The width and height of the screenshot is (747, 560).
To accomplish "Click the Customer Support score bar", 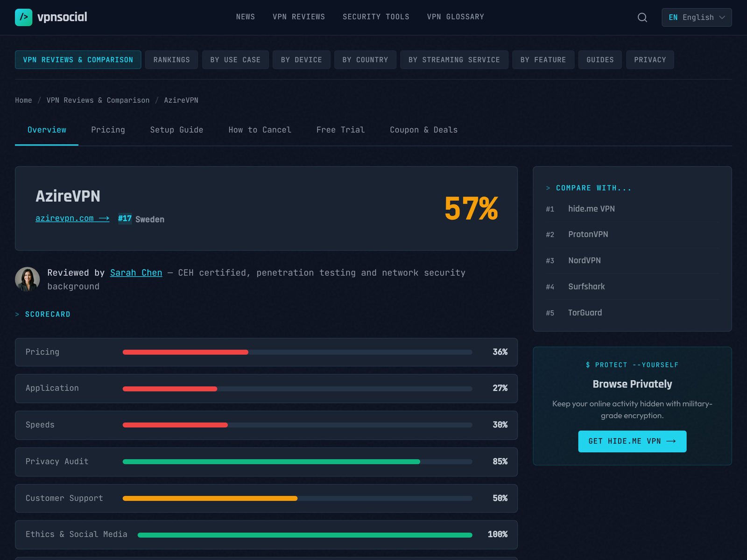I will (x=297, y=498).
